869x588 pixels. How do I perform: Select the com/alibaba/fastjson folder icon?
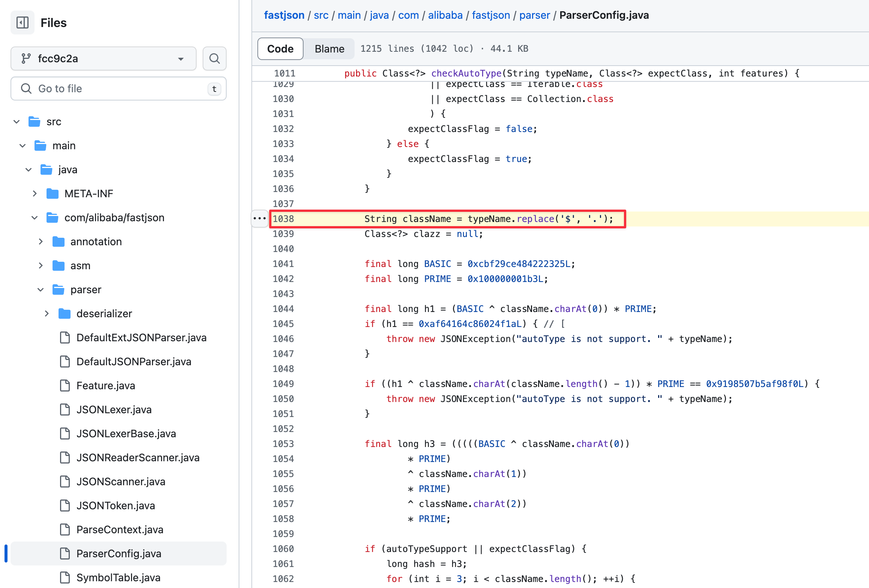(53, 217)
